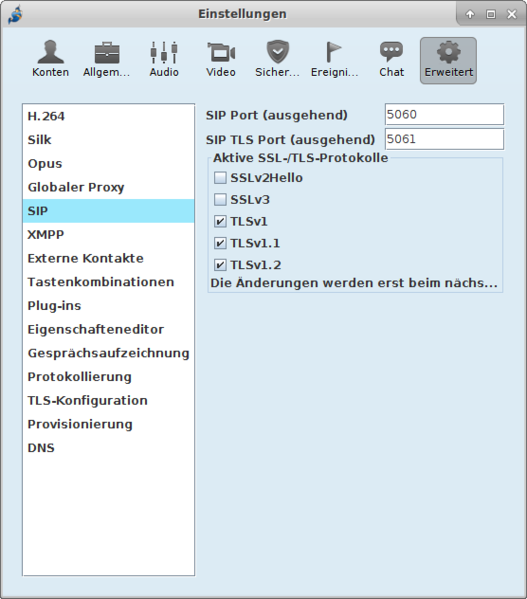527x599 pixels.
Task: Click the Jitsi application icon in the title bar
Action: [15, 15]
